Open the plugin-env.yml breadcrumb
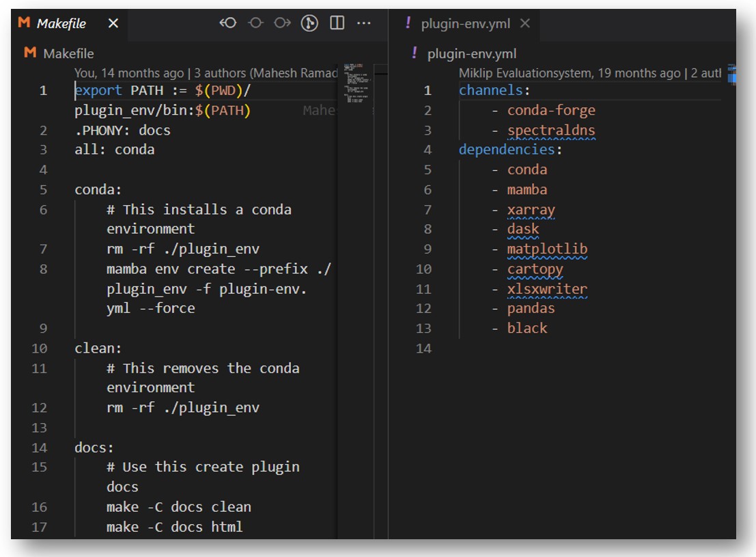The width and height of the screenshot is (756, 557). 471,54
